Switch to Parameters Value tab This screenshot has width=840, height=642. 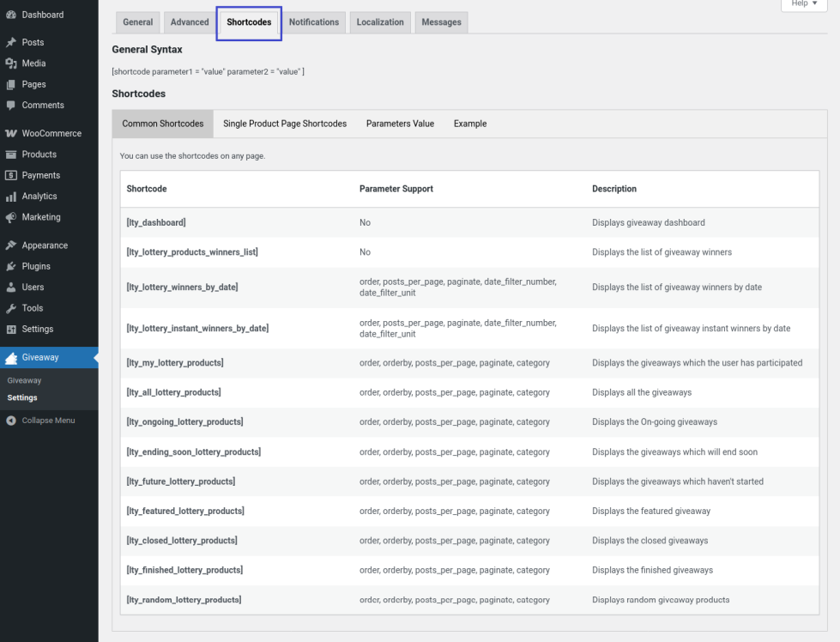pyautogui.click(x=400, y=124)
